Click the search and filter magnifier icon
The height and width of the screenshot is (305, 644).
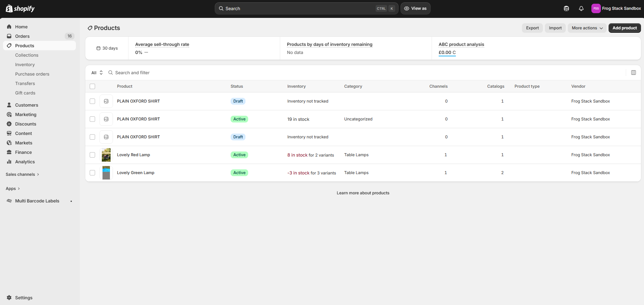coord(110,73)
